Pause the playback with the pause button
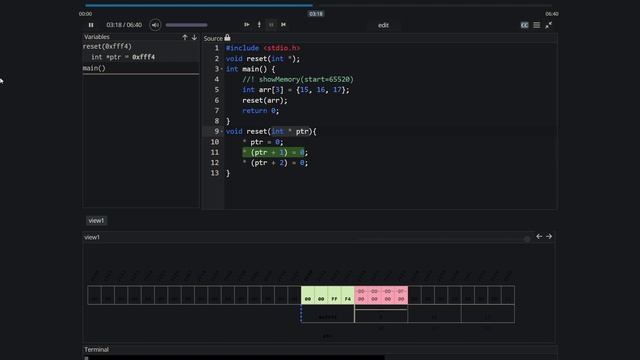 tap(91, 25)
